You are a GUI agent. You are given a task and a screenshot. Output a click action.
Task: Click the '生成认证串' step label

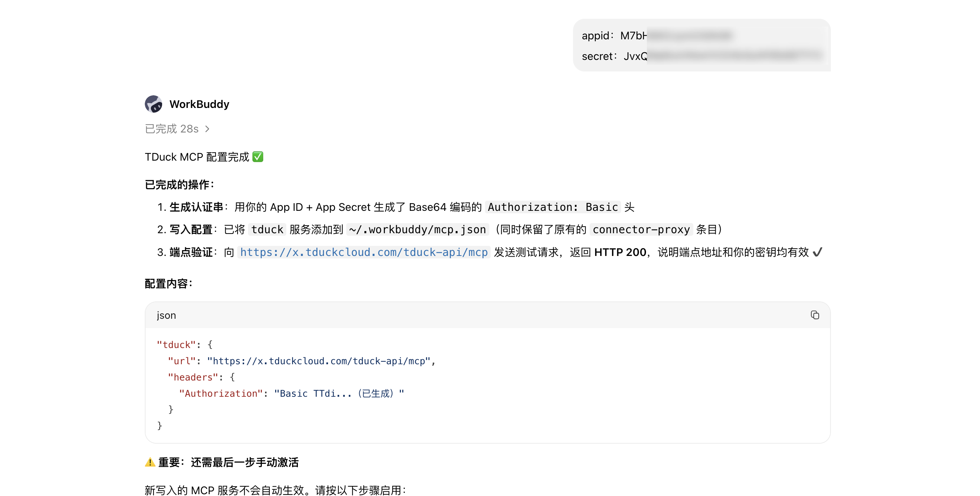196,207
